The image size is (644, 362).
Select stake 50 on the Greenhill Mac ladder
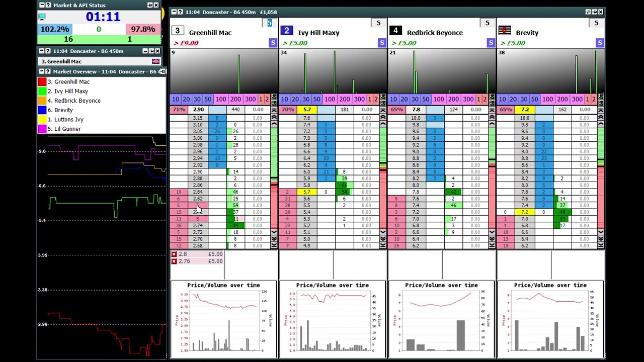[x=207, y=99]
